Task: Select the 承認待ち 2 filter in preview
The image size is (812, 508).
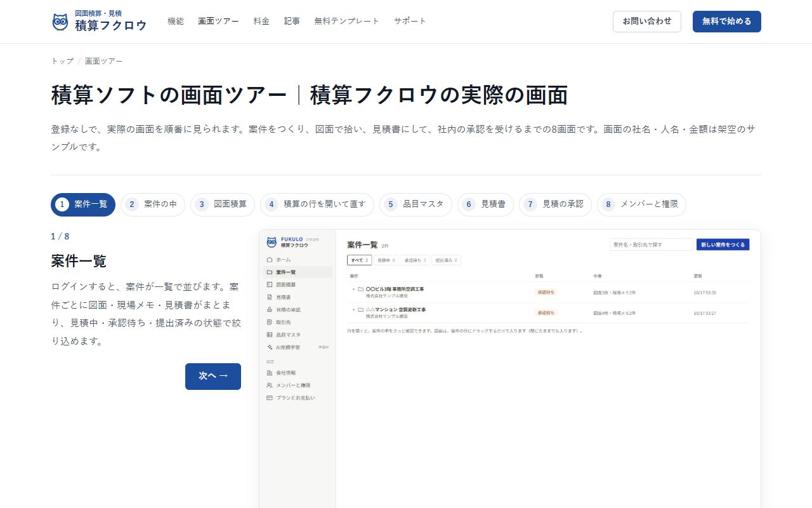Action: 415,260
